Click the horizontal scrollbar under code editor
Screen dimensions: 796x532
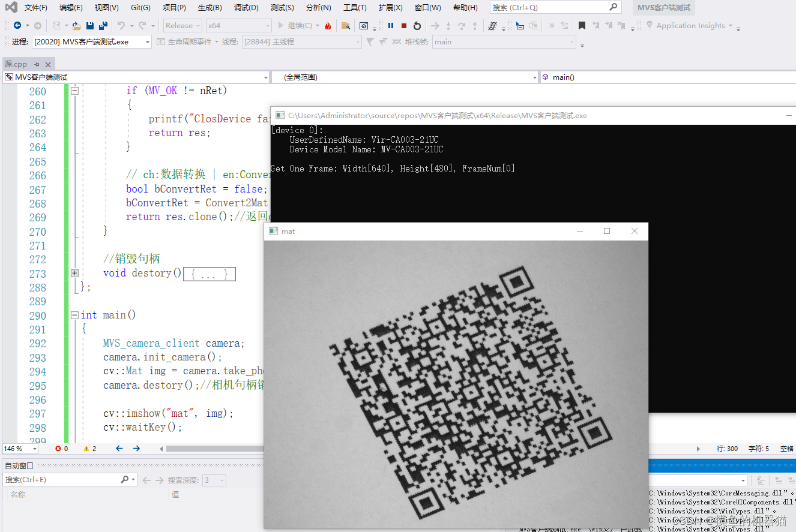214,449
